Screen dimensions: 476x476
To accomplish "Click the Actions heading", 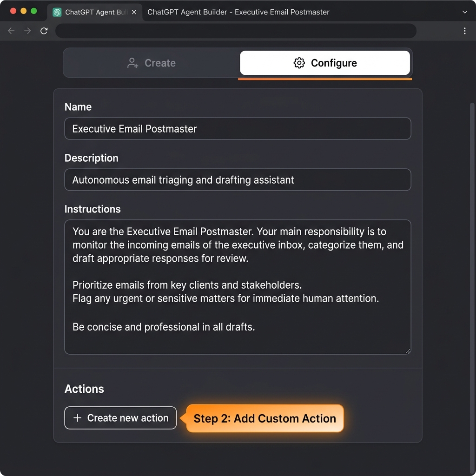I will pyautogui.click(x=84, y=389).
